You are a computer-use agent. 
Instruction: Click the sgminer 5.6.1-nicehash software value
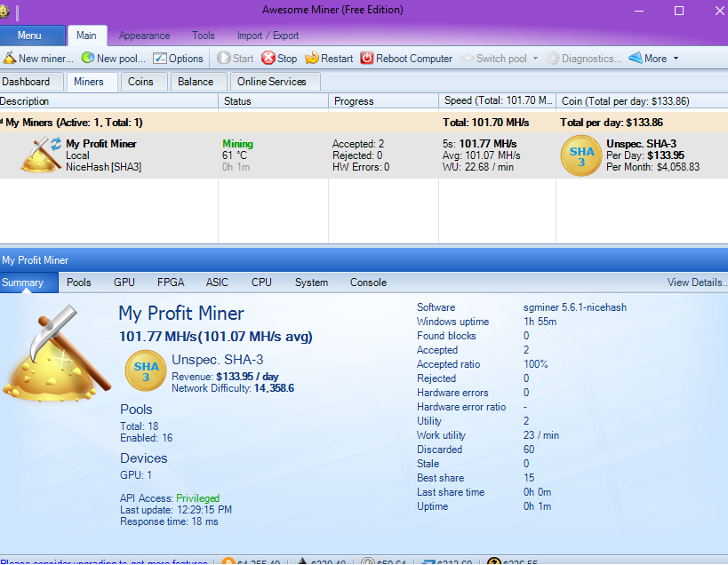point(575,307)
